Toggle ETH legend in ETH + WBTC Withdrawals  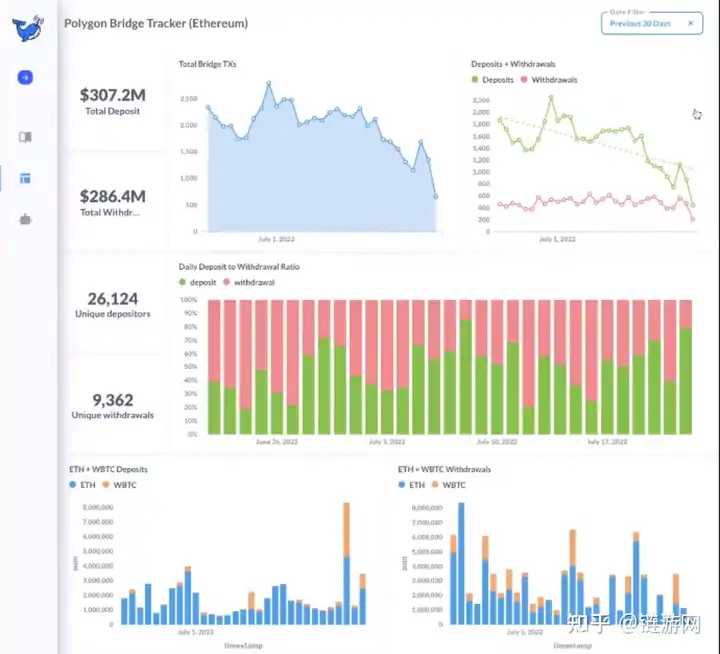click(x=412, y=485)
